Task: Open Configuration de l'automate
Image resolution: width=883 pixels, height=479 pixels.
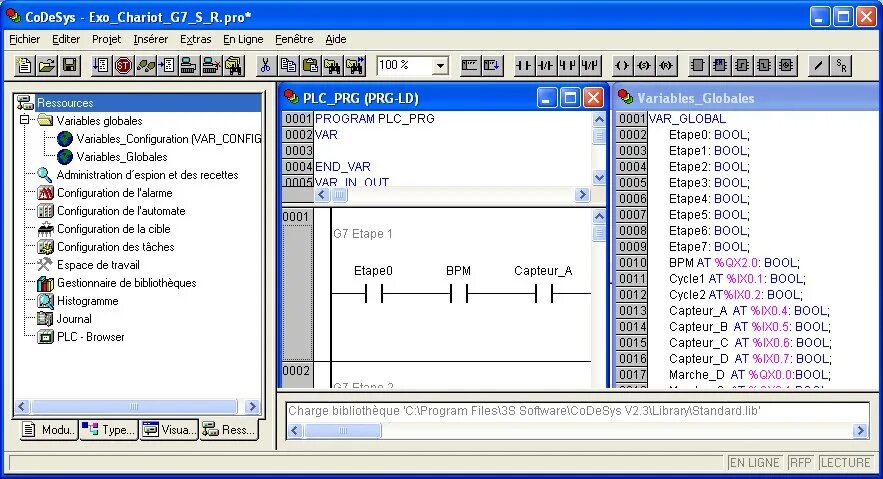Action: 111,211
